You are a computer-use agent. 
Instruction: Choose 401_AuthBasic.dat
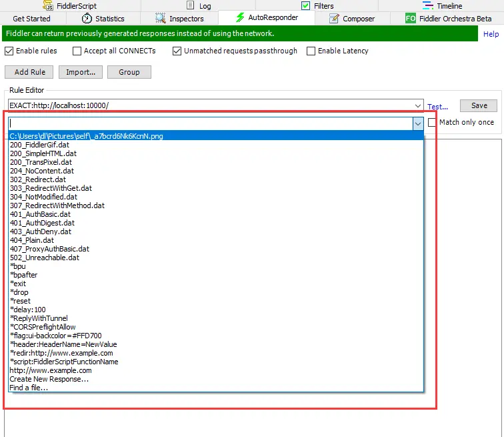click(x=216, y=214)
